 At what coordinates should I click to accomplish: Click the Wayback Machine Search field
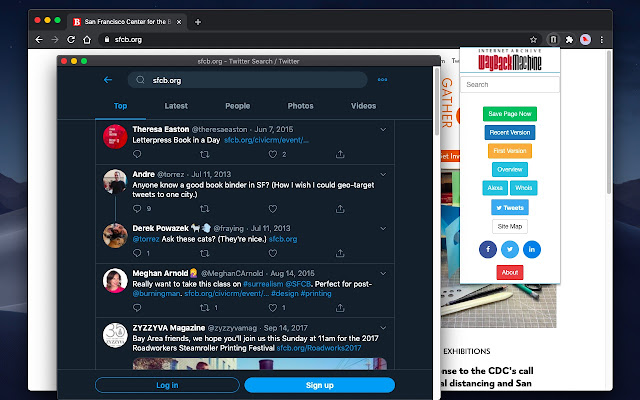tap(510, 84)
